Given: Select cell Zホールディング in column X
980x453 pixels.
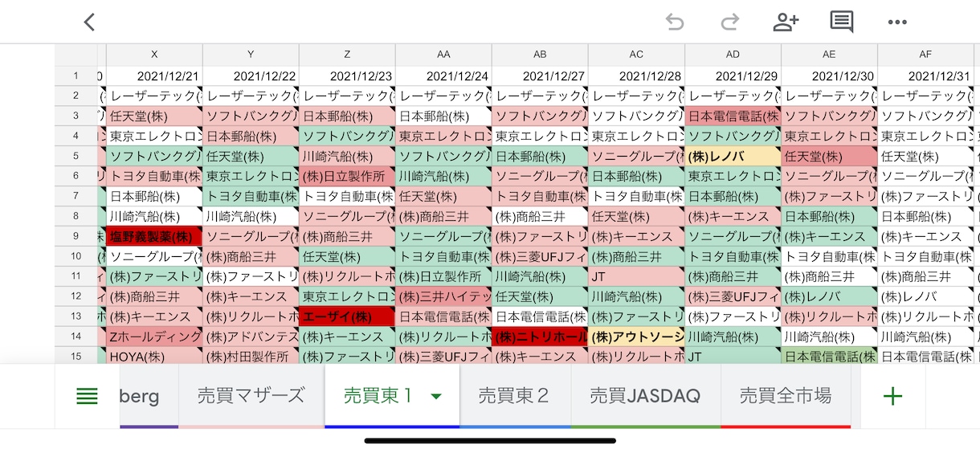Looking at the screenshot, I should click(x=154, y=337).
